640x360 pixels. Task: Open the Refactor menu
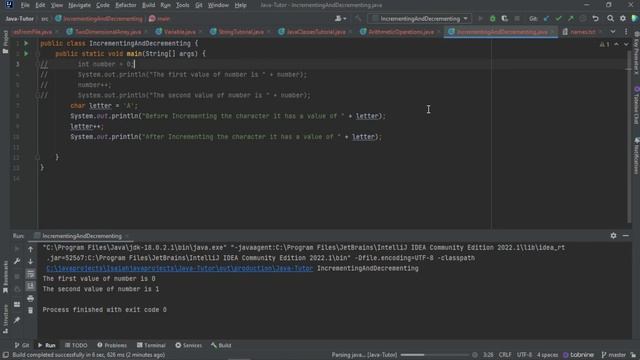126,5
